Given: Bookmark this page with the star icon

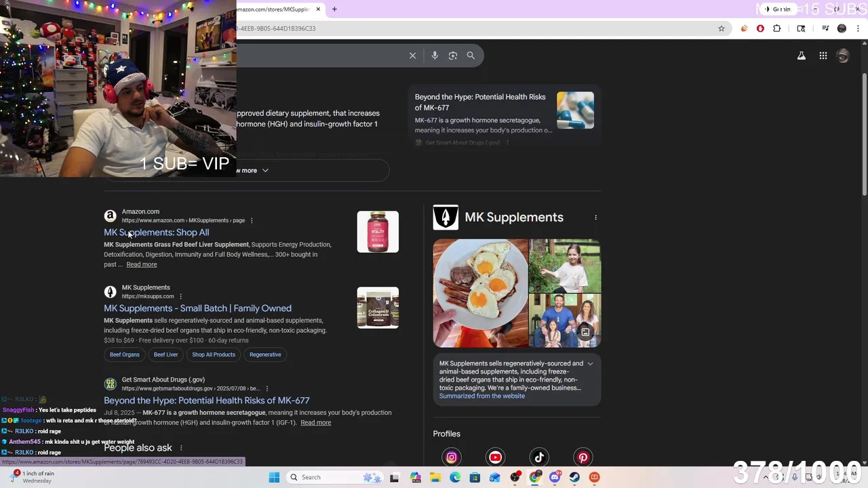Looking at the screenshot, I should pyautogui.click(x=722, y=28).
